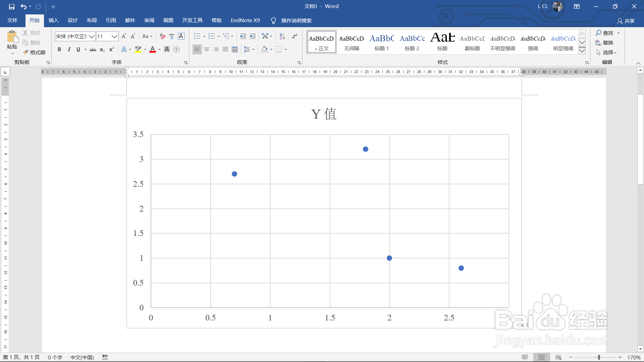Click the Format Painter brush icon

(26, 52)
